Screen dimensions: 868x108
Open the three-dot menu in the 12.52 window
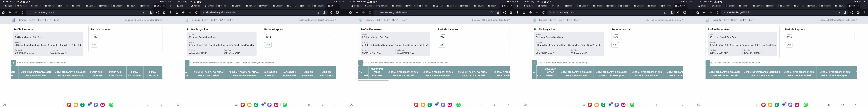click(x=865, y=12)
